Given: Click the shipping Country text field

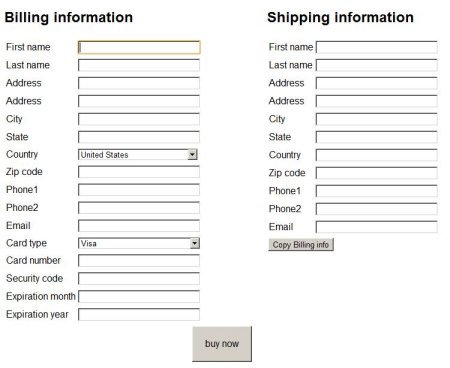Looking at the screenshot, I should 377,155.
